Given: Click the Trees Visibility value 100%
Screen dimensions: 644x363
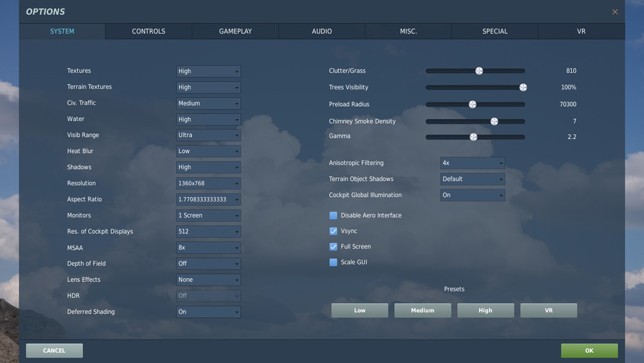Looking at the screenshot, I should click(x=569, y=87).
